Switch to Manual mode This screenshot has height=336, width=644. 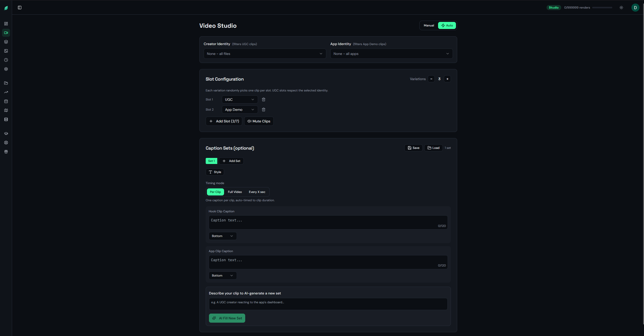(428, 25)
